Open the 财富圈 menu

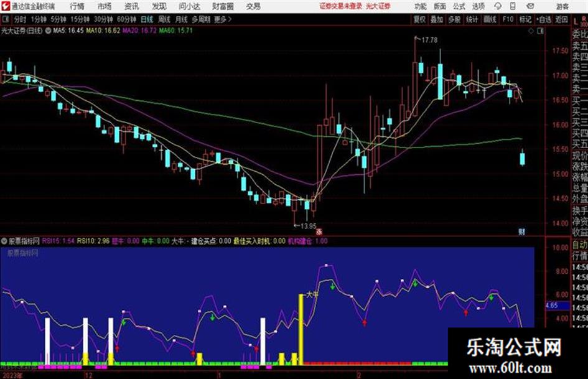tap(223, 6)
